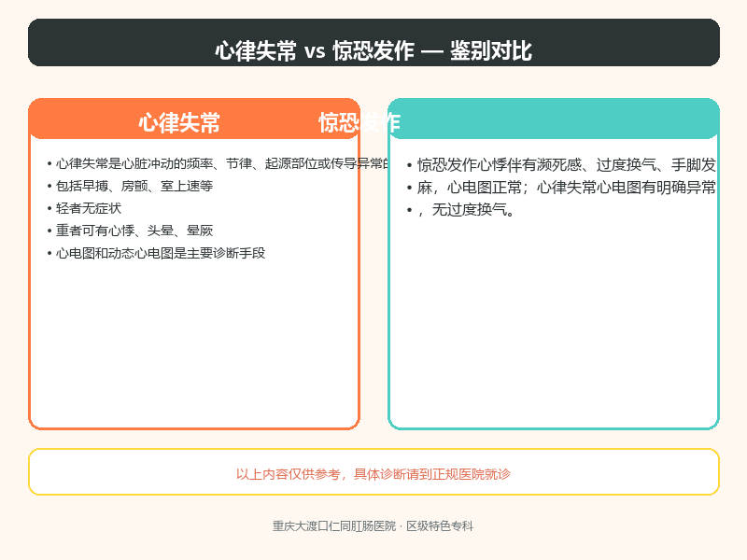The height and width of the screenshot is (560, 747).
Task: Click bullet 心电图和动态心电图是主要诊断手段
Action: 156,253
